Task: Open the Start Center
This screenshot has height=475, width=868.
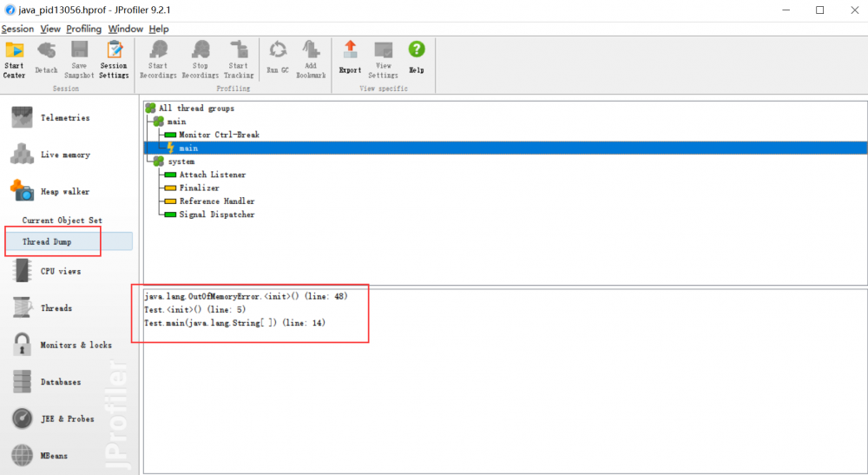Action: [15, 60]
